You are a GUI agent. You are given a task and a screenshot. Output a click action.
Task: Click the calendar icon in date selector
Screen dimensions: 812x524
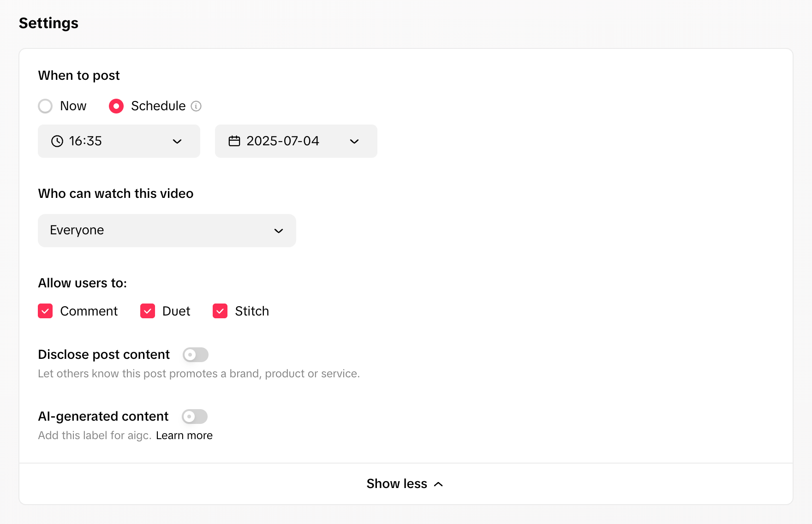coord(234,141)
